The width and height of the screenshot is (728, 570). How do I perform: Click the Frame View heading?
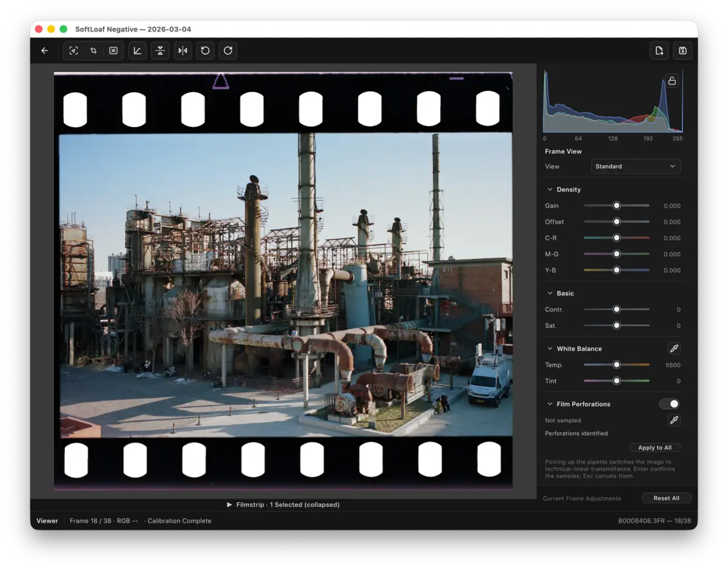563,151
